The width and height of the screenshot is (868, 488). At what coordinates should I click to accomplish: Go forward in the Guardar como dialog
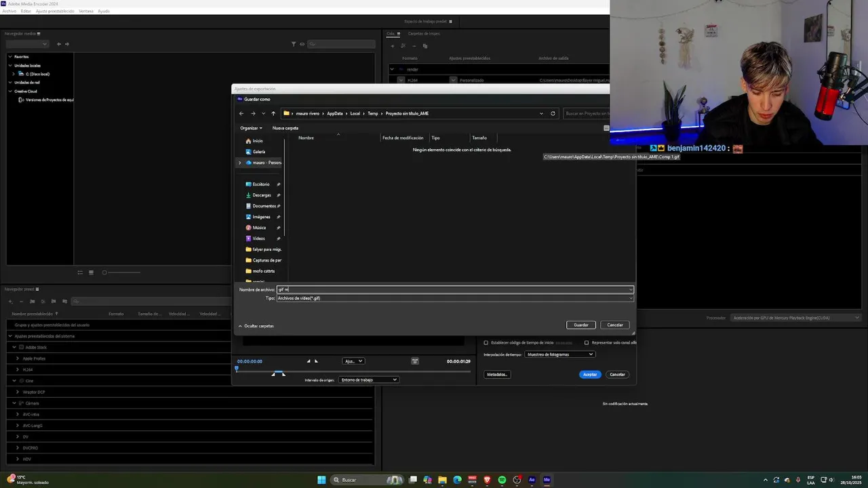tap(253, 113)
